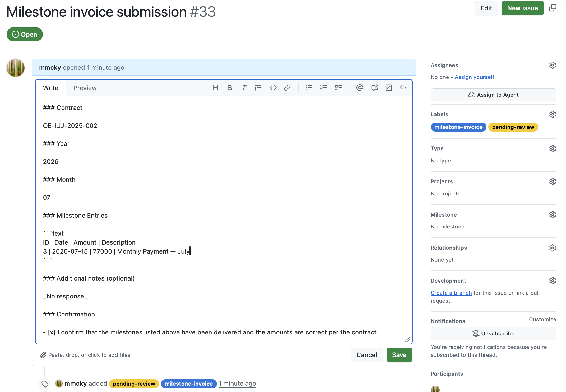The width and height of the screenshot is (566, 392).
Task: Click the Edit title button
Action: [486, 8]
